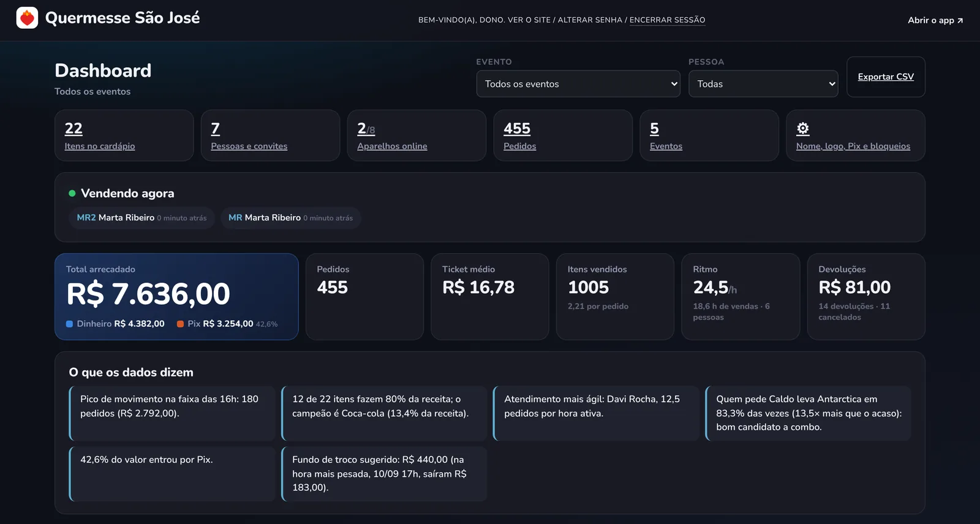Log out with Encerrar sessão
The width and height of the screenshot is (980, 524).
[667, 20]
